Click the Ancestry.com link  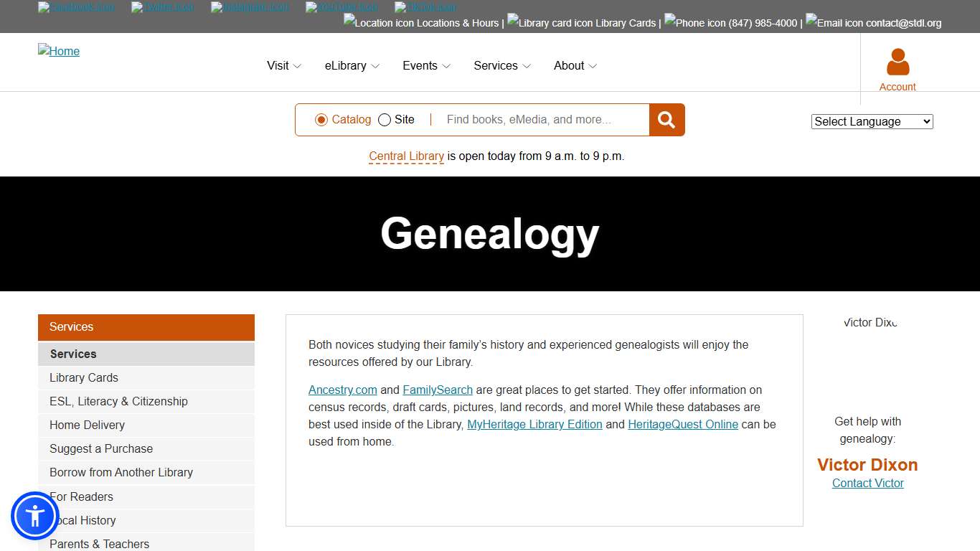[x=342, y=390]
